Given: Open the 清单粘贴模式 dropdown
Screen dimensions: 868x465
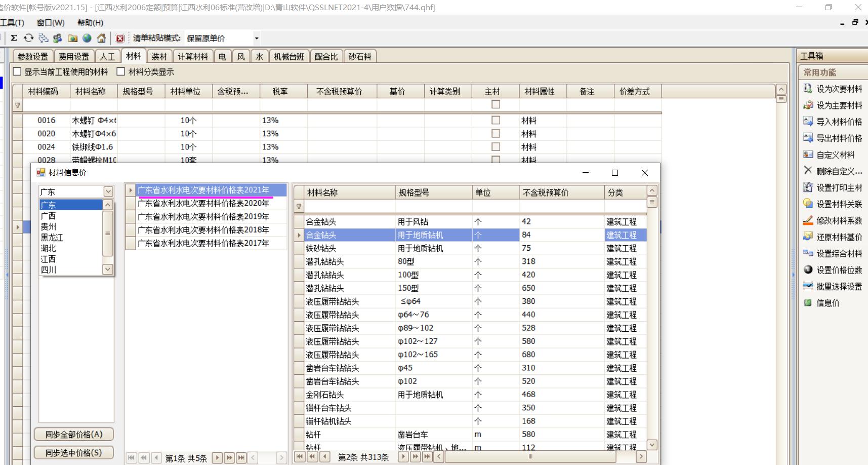Looking at the screenshot, I should (x=257, y=38).
